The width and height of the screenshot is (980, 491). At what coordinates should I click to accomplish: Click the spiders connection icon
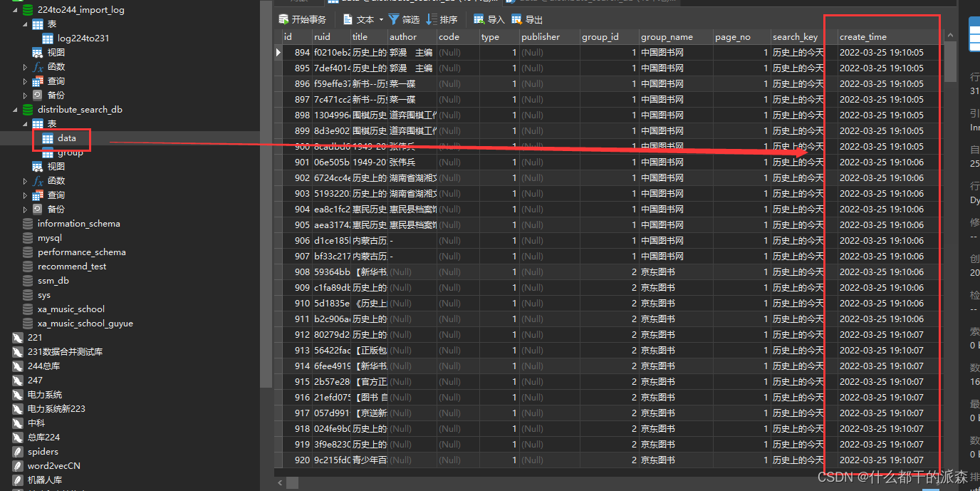click(18, 452)
